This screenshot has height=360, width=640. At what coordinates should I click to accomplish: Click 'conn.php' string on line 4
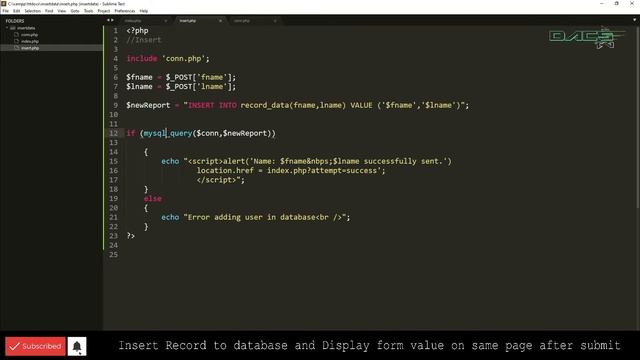tap(184, 58)
